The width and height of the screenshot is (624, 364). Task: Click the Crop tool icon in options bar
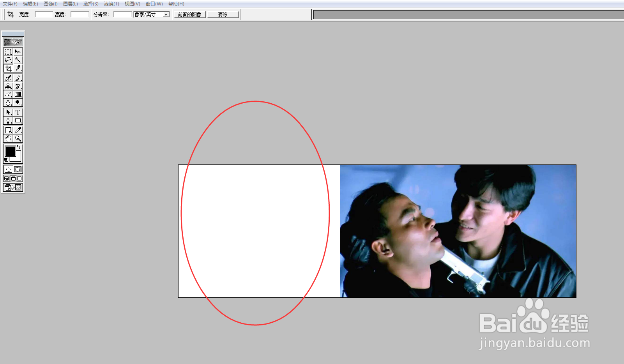pyautogui.click(x=11, y=14)
